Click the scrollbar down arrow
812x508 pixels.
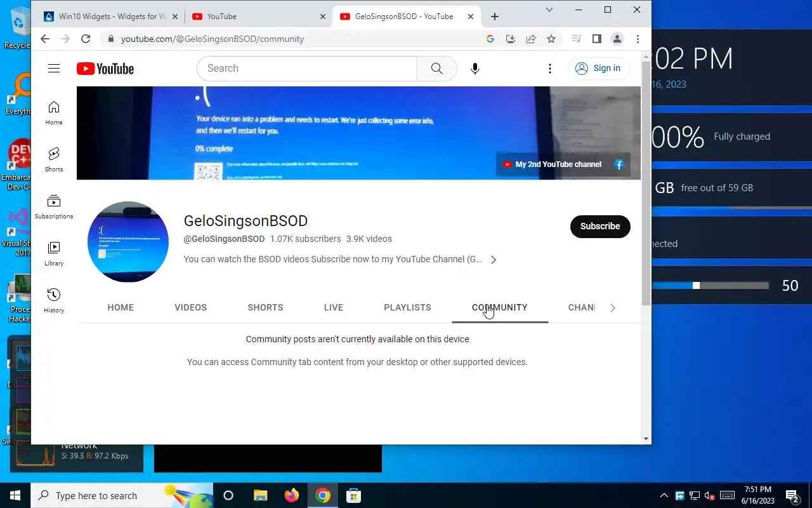click(x=646, y=439)
